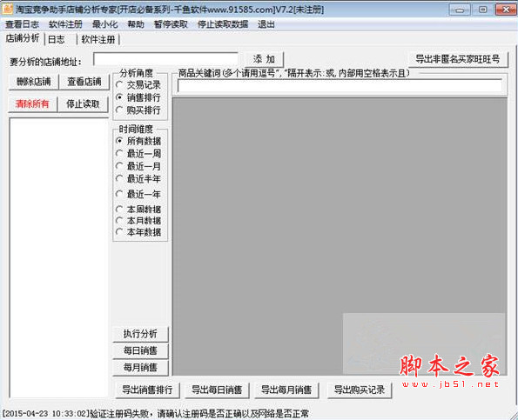This screenshot has height=420, width=518.
Task: Select the 交易记录 radio option
Action: tap(138, 85)
